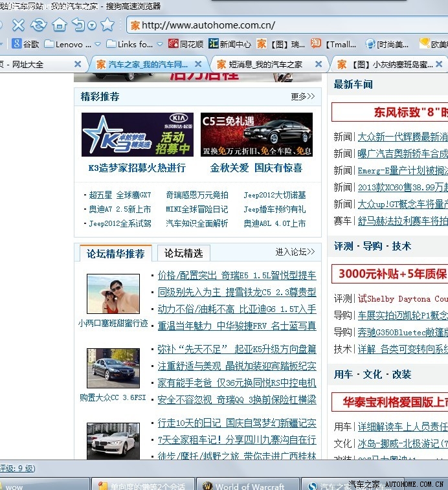The height and width of the screenshot is (490, 448).
Task: Click 东风标致"8" red ad banner
Action: (390, 112)
